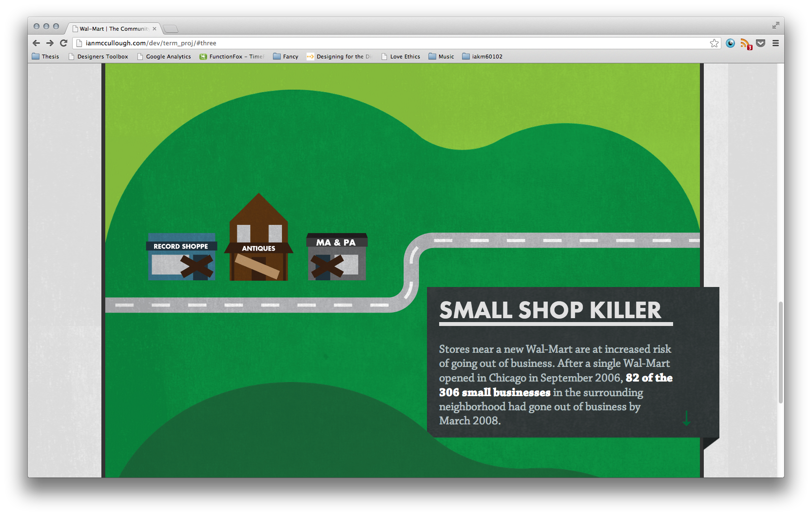
Task: Click the Ma & Pa store illustration
Action: [337, 257]
